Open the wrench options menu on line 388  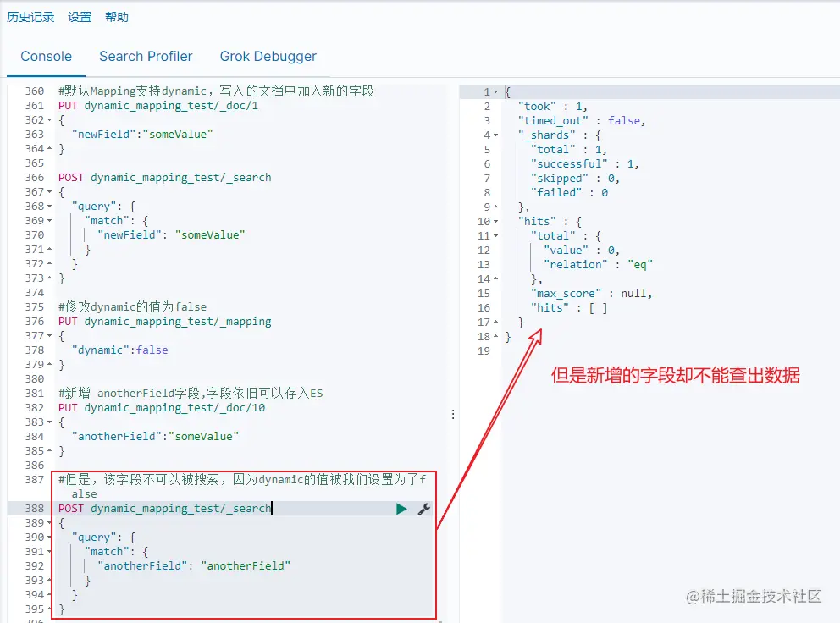[423, 509]
